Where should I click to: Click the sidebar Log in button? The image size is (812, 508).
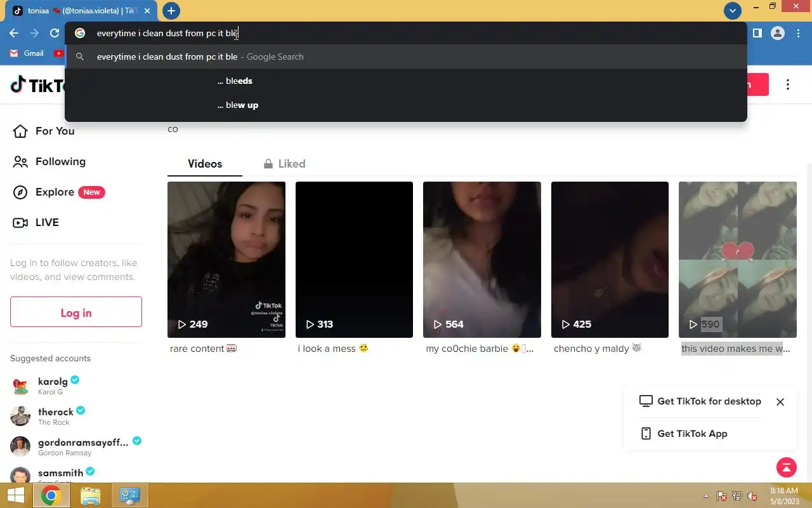coord(76,312)
